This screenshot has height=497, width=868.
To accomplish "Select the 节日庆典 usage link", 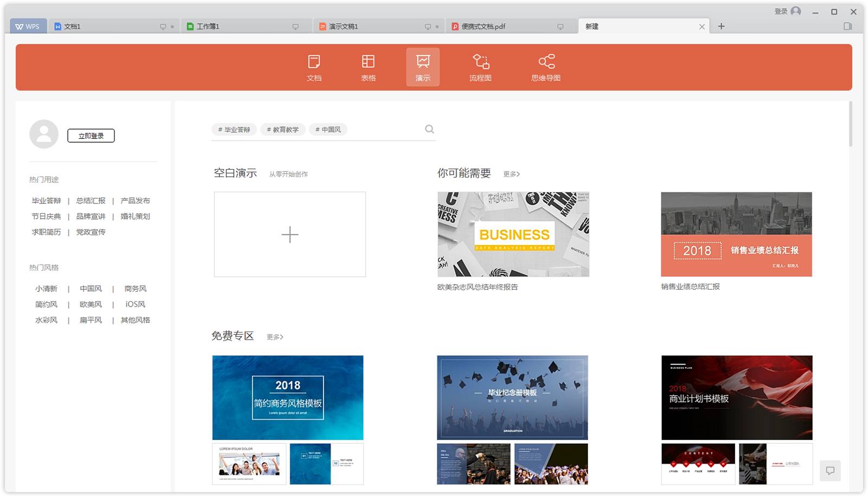I will coord(46,216).
